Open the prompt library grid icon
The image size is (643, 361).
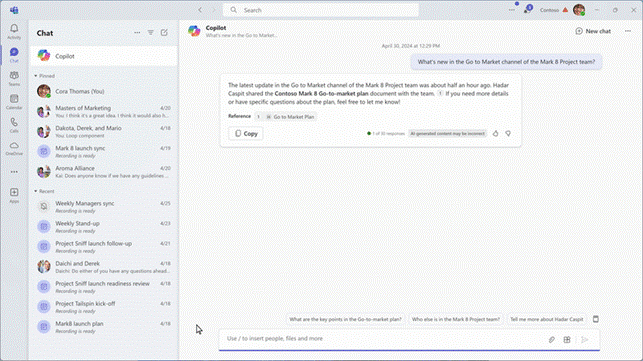[567, 339]
